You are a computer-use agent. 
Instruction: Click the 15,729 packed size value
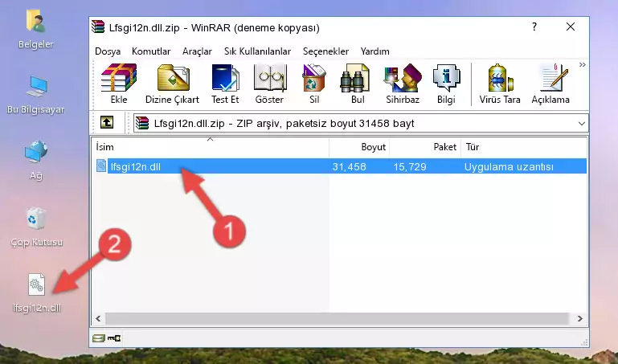click(x=410, y=166)
